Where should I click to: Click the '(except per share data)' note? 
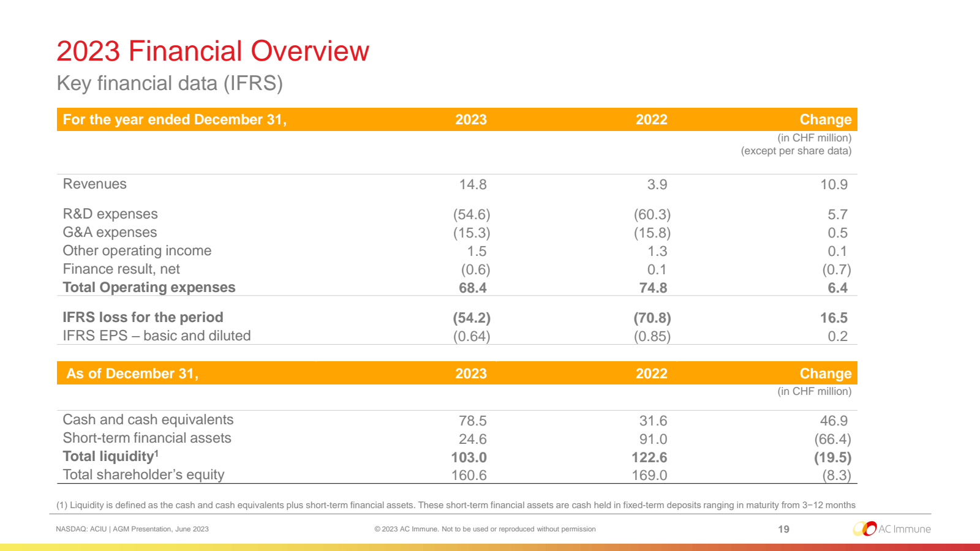click(x=796, y=151)
